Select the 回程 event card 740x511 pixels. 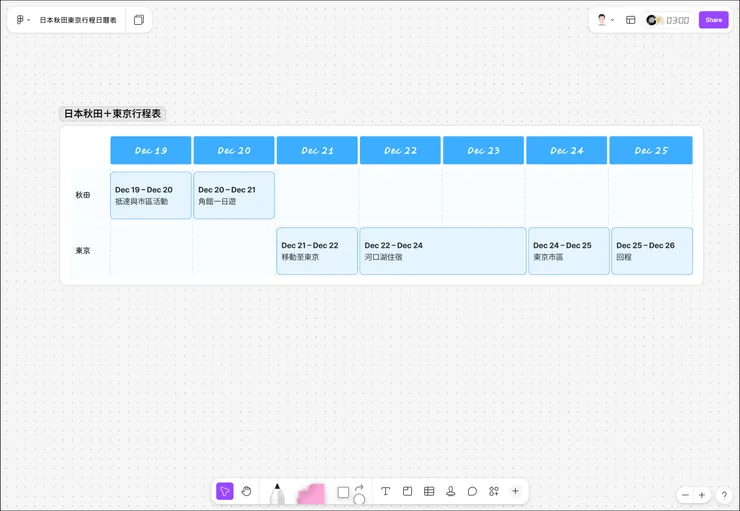pos(652,251)
